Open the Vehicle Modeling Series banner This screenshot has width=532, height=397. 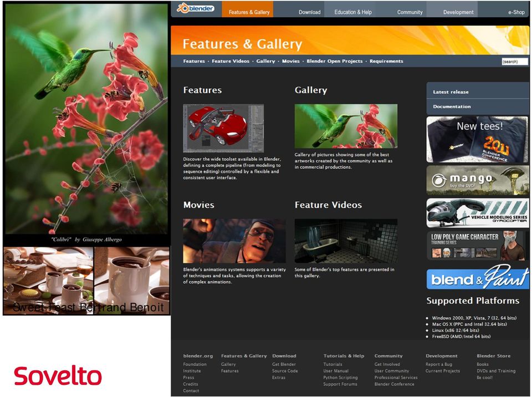click(x=477, y=213)
